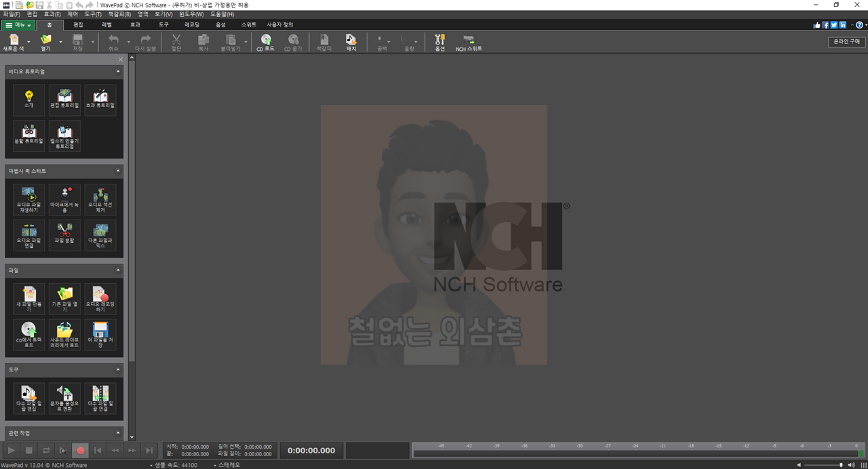The height and width of the screenshot is (469, 868).
Task: Collapse the 도구 section
Action: (118, 370)
